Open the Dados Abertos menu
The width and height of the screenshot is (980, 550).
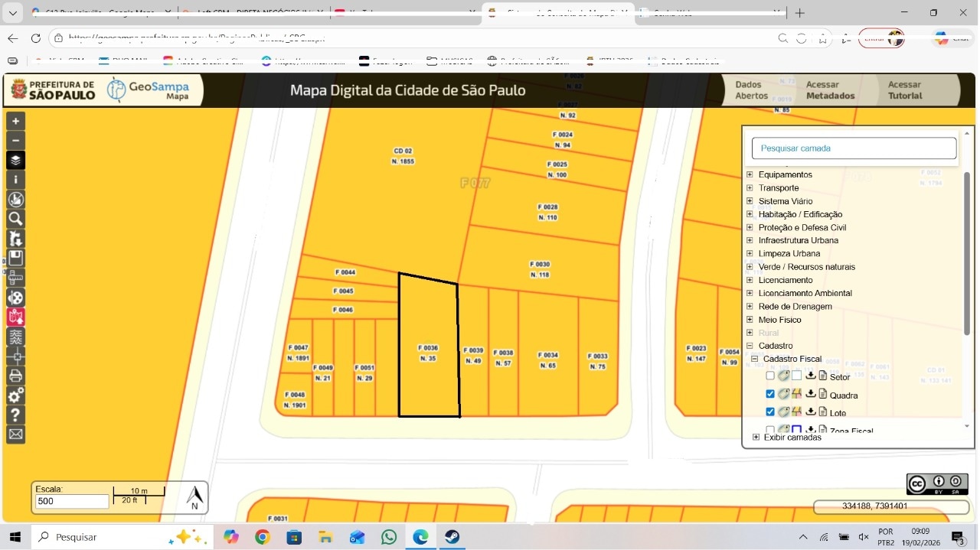pyautogui.click(x=751, y=90)
